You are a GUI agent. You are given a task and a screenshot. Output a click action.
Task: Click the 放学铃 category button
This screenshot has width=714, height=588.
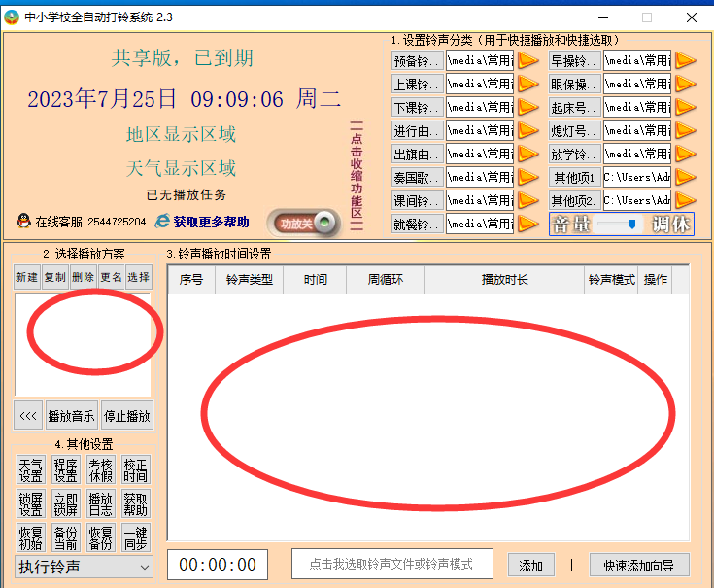(x=575, y=154)
